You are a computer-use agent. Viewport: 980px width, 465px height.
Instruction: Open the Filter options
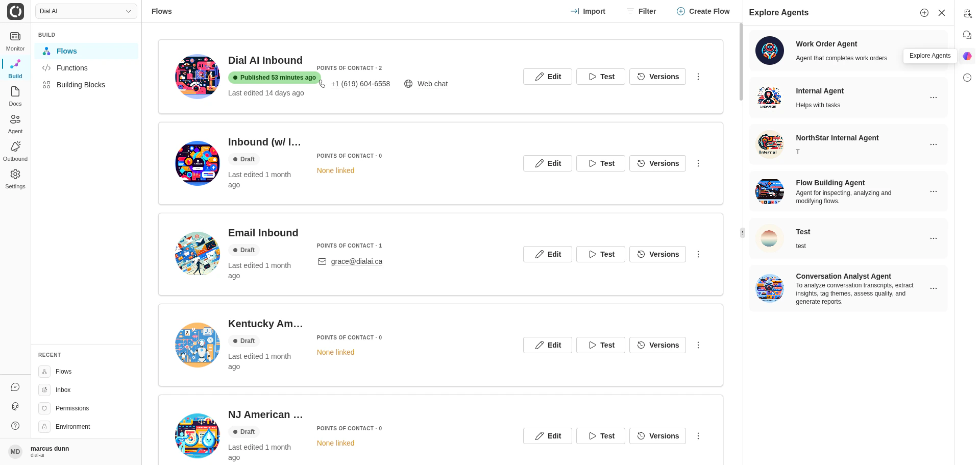click(641, 11)
